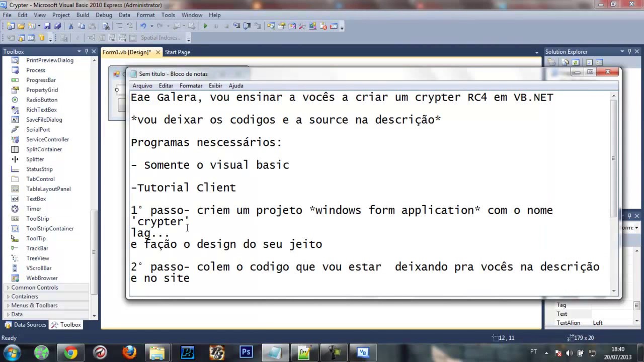This screenshot has height=362, width=644.
Task: Select the WebBrowser toolbox control
Action: click(x=42, y=278)
